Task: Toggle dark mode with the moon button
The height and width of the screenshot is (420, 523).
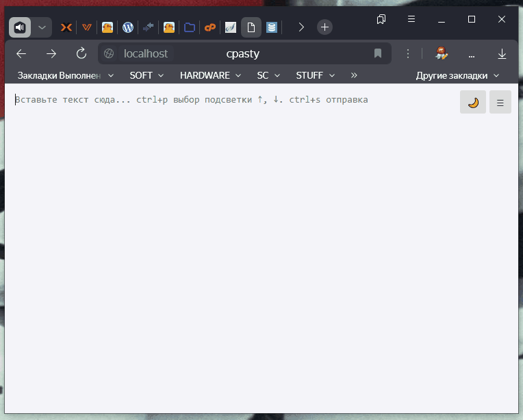Action: tap(473, 102)
